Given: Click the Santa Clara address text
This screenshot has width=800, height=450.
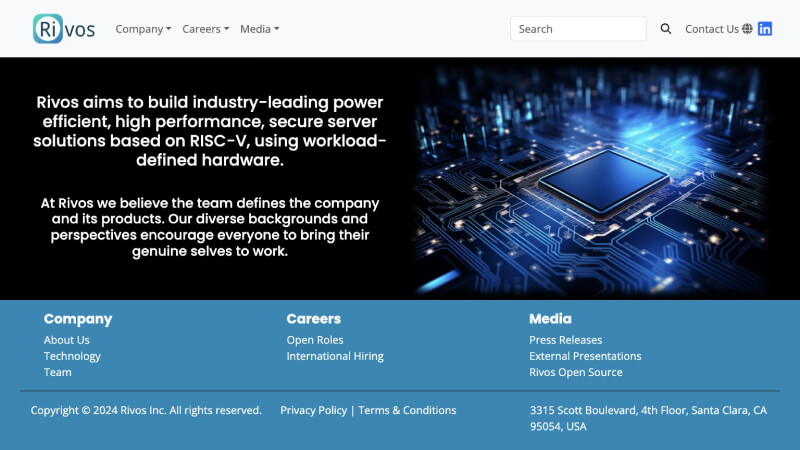Looking at the screenshot, I should point(648,418).
